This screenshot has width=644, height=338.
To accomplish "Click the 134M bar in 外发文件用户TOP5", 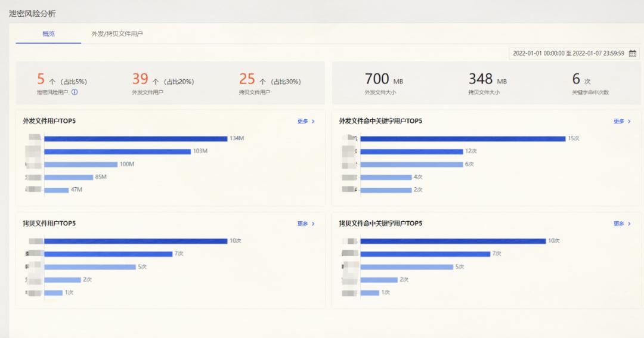I will [136, 138].
